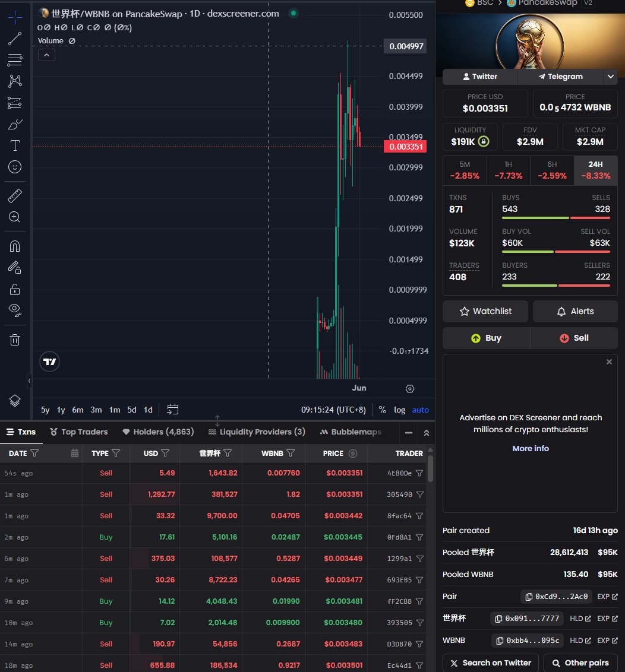The image size is (625, 672).
Task: Click Search on Twitter
Action: point(491,663)
